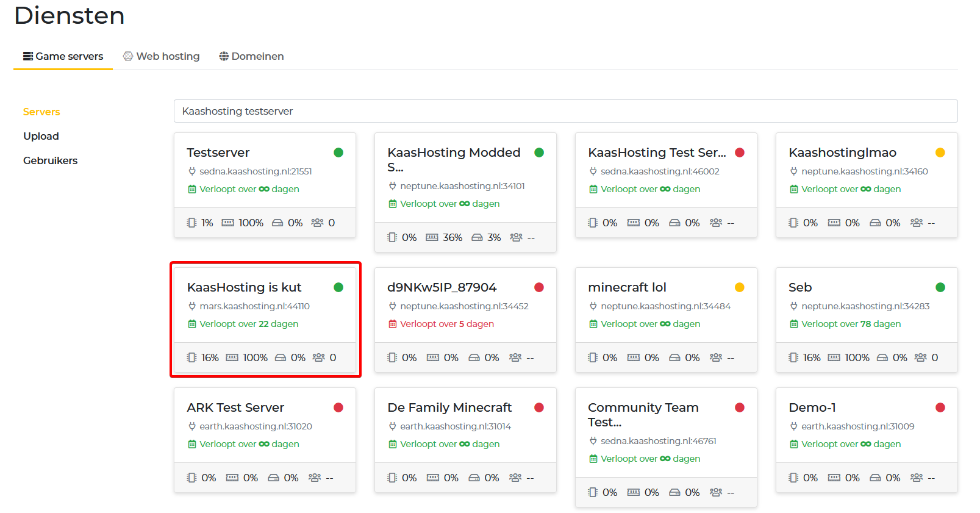
Task: Click the CPU icon on Seb card
Action: pos(793,357)
